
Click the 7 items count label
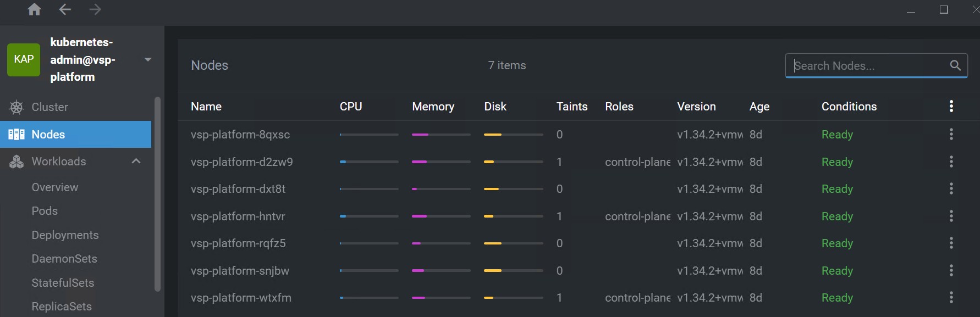pyautogui.click(x=507, y=65)
